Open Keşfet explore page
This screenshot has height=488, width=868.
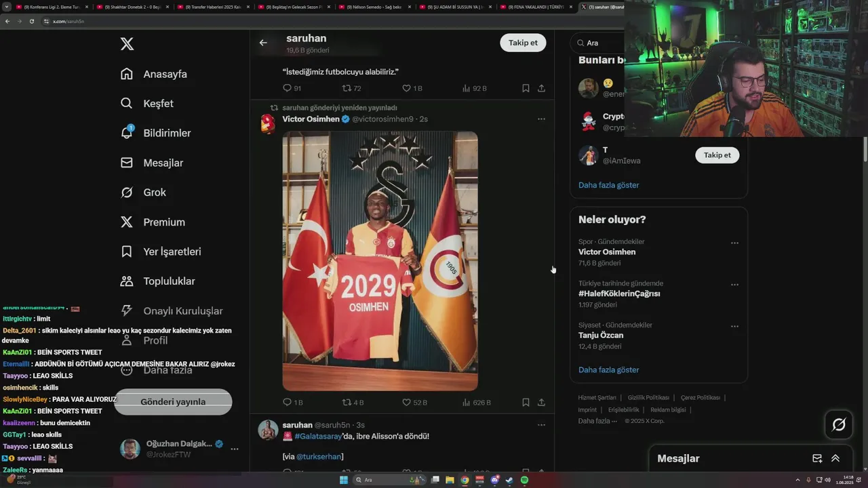coord(146,104)
